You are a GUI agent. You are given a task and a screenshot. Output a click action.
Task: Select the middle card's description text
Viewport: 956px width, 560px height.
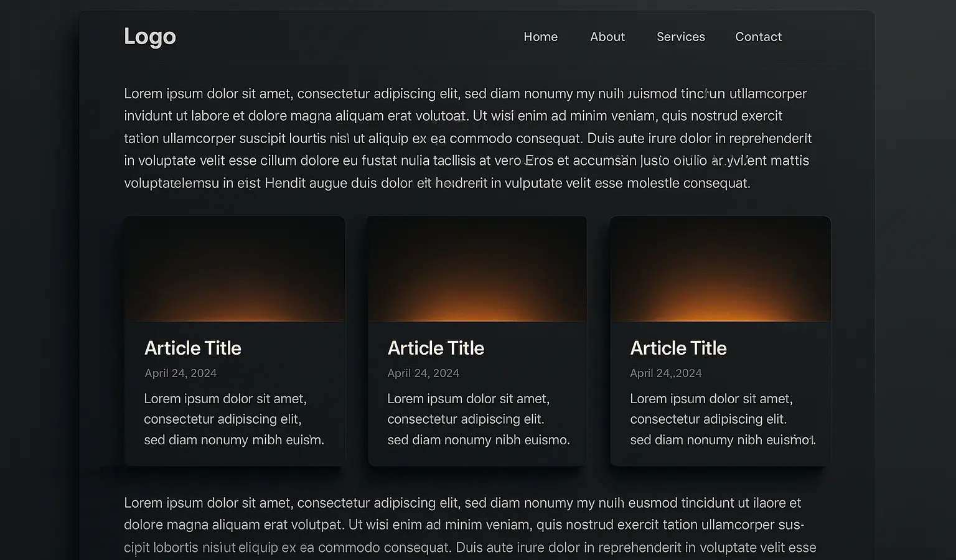[478, 419]
